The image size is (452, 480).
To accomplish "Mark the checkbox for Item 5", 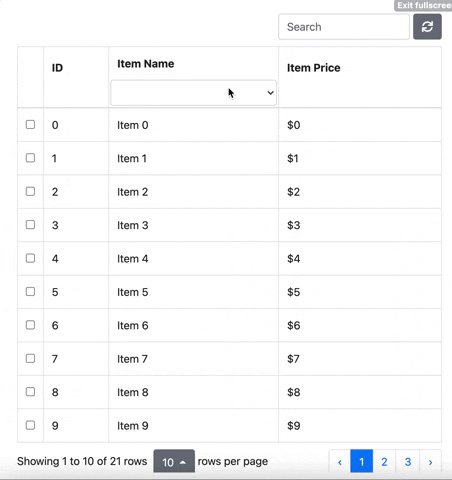I will tap(30, 291).
